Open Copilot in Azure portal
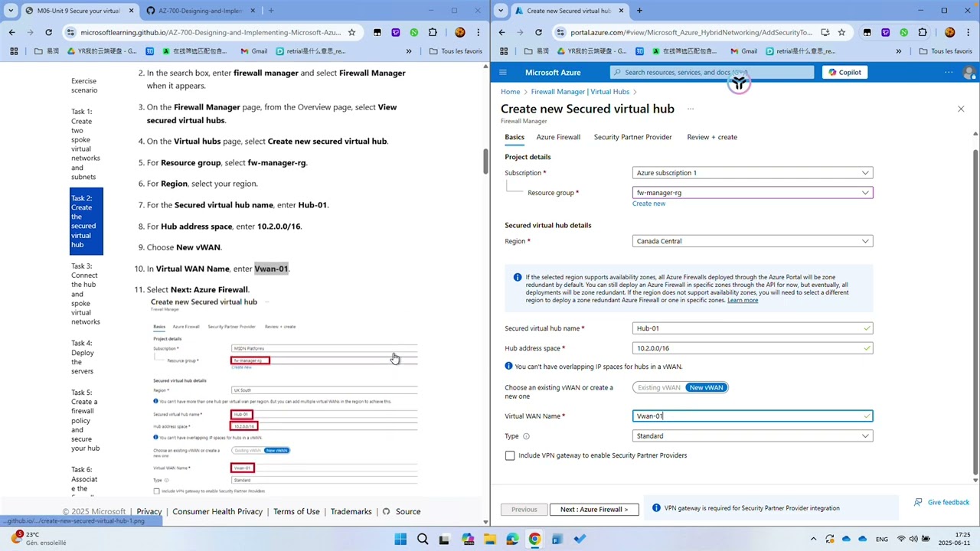Viewport: 980px width, 551px height. 844,72
